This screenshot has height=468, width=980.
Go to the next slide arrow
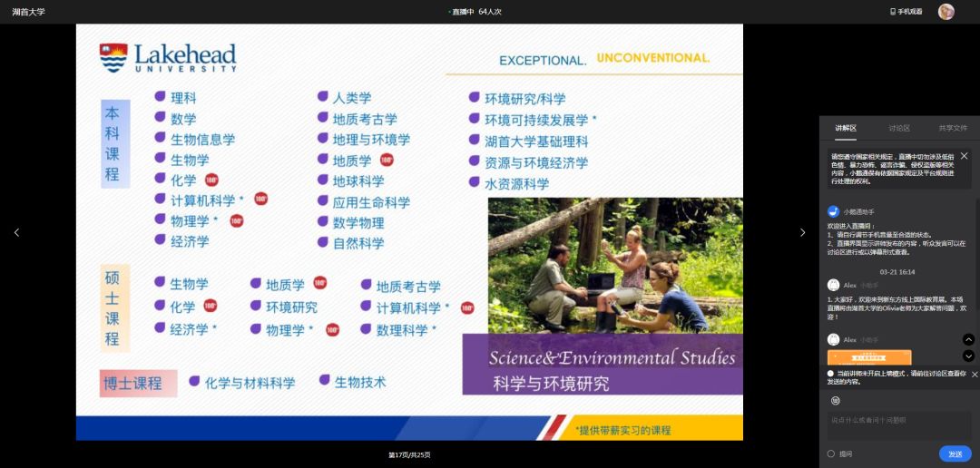point(802,232)
